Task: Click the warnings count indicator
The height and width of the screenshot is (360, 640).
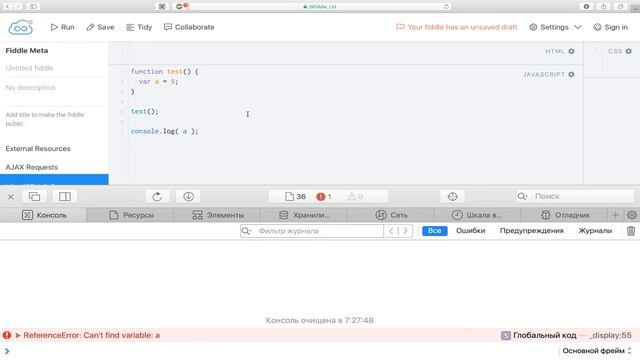Action: pos(355,196)
